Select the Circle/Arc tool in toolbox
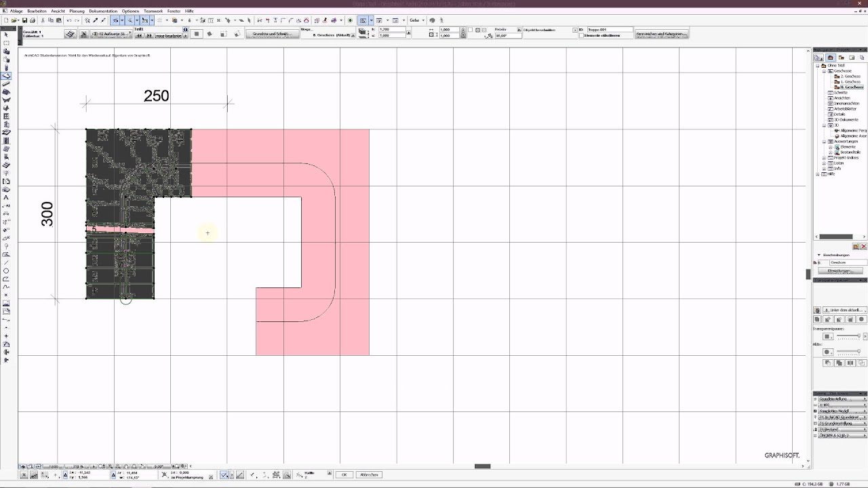868x488 pixels. click(6, 270)
